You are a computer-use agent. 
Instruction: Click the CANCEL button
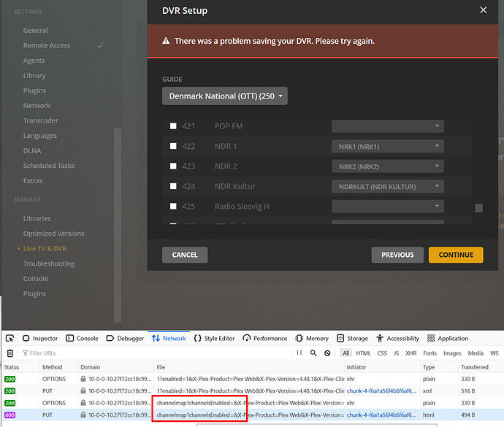[185, 255]
